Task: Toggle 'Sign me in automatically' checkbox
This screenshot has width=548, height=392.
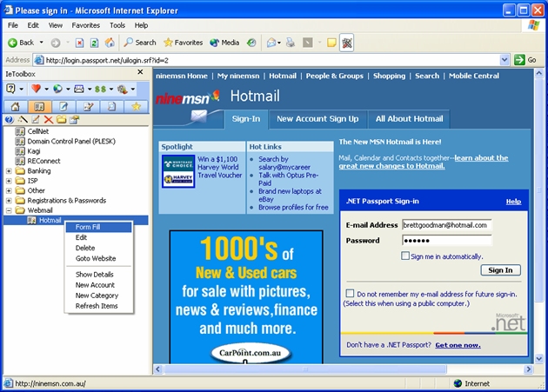Action: coord(405,256)
